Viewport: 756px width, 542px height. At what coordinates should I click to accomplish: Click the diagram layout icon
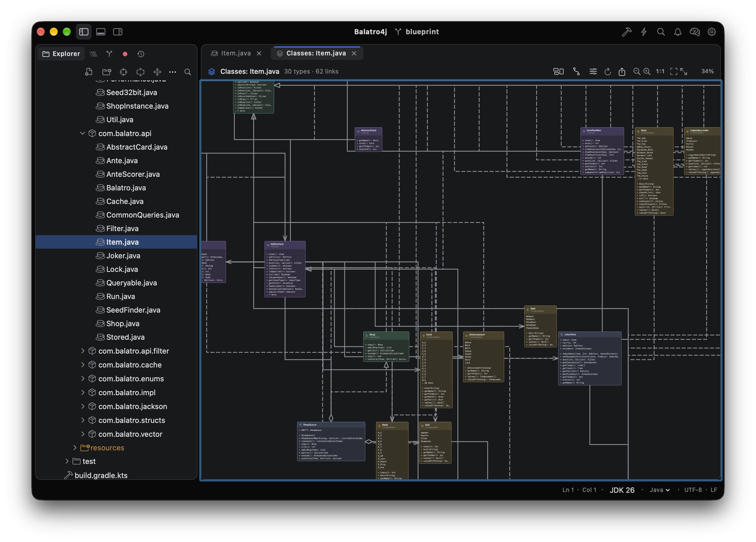[558, 71]
